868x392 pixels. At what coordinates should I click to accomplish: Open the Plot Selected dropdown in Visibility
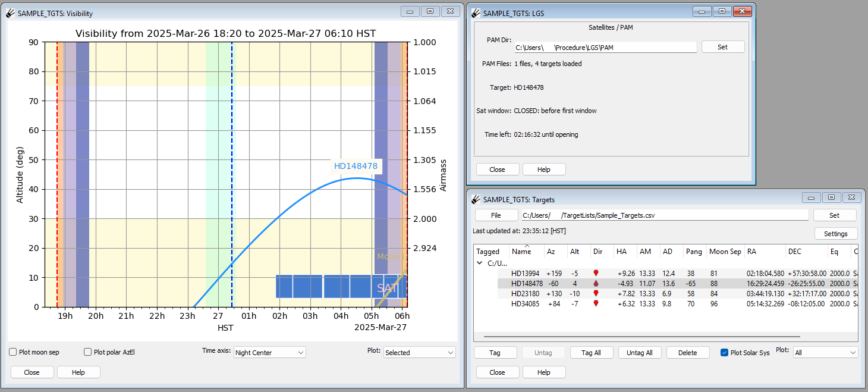click(420, 352)
